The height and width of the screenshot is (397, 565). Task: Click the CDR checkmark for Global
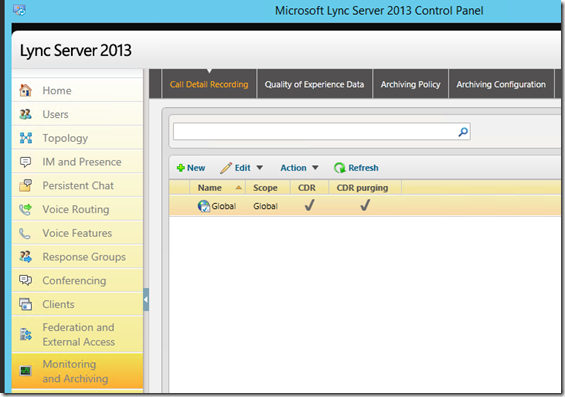[x=310, y=205]
